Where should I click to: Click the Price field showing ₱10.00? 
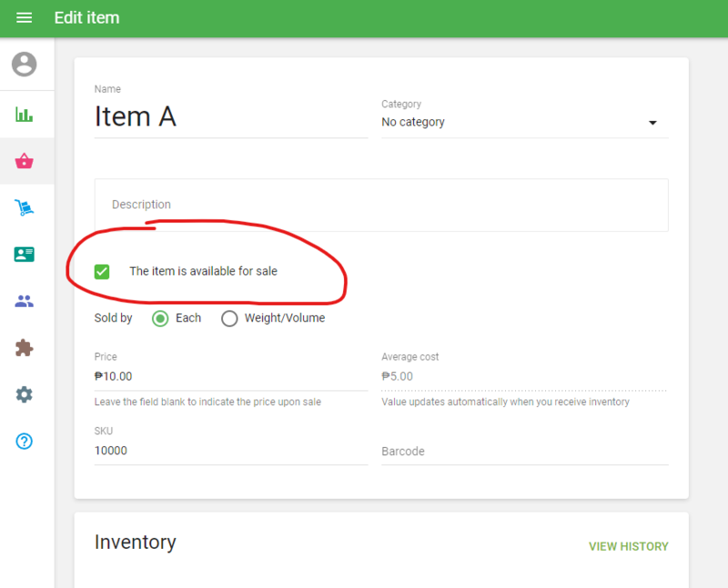(x=230, y=376)
